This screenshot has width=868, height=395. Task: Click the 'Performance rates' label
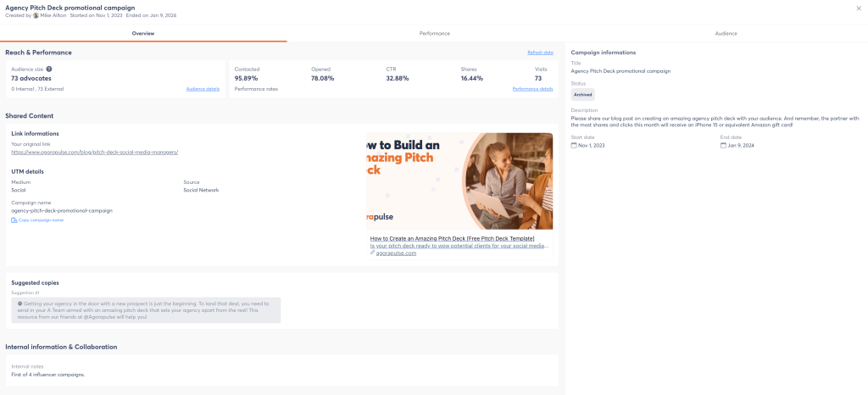[x=256, y=89]
